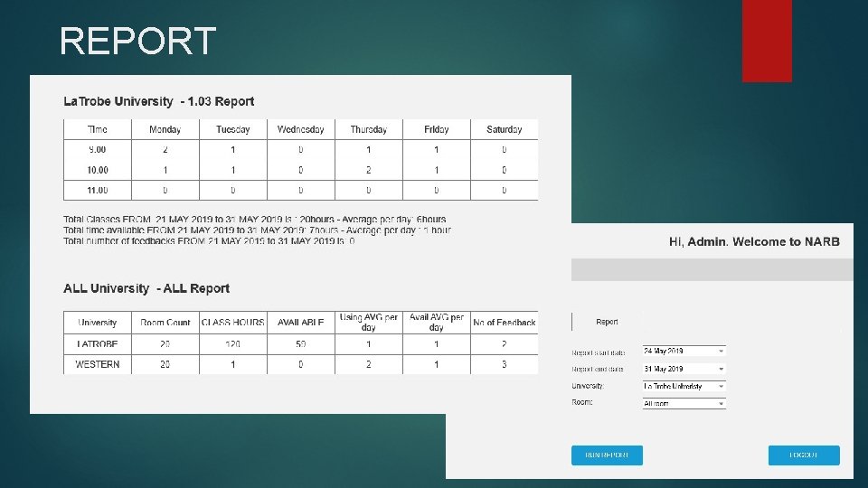
Task: Open the Report start date dropdown
Action: pyautogui.click(x=684, y=351)
